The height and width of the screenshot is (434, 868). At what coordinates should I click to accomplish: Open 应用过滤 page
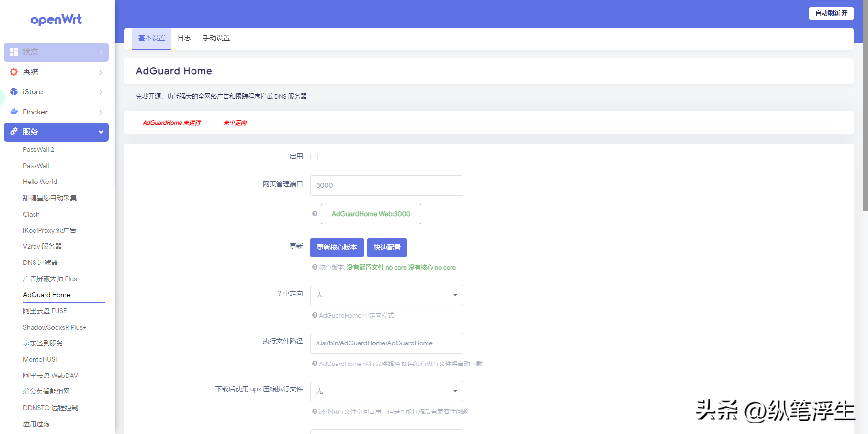(36, 424)
